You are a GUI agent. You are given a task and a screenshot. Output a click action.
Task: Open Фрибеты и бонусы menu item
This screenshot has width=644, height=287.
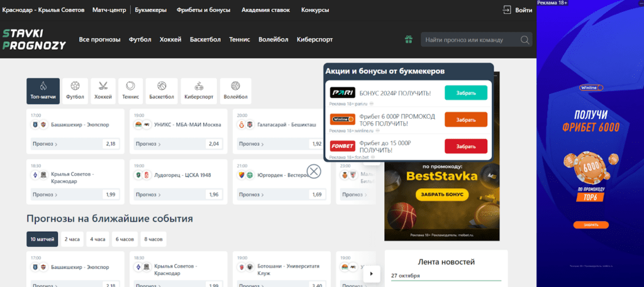203,10
